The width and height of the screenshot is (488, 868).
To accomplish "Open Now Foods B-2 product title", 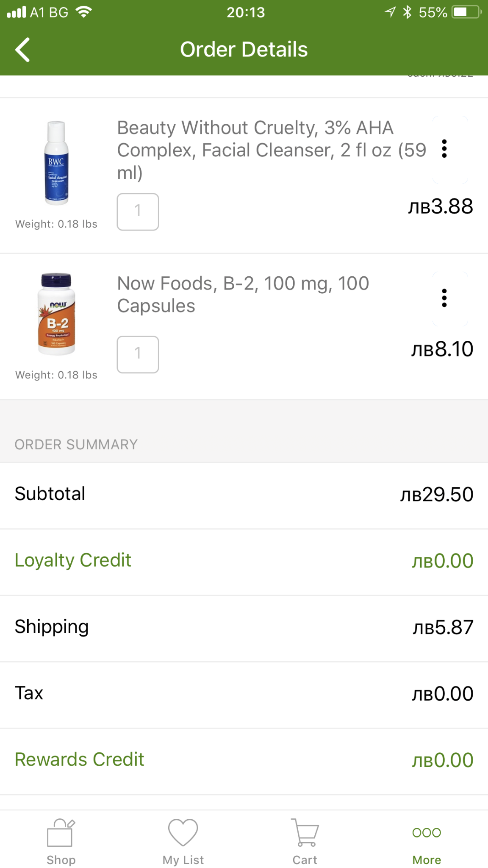I will point(243,294).
